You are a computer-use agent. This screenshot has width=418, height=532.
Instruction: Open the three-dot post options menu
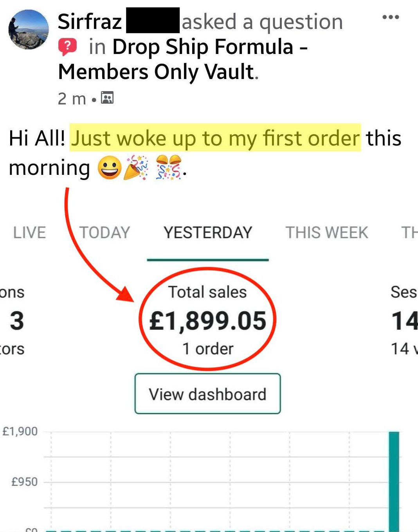391,17
